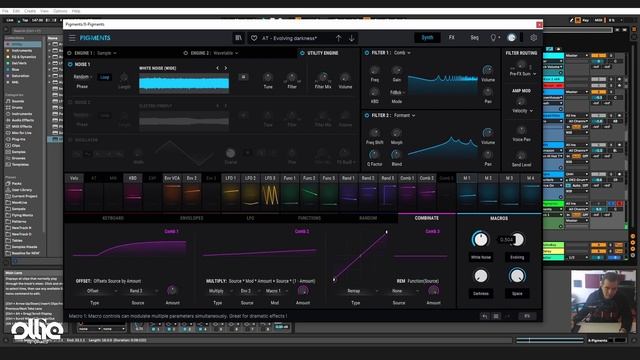The width and height of the screenshot is (640, 360).
Task: Open the Pigments settings gear
Action: tap(533, 38)
